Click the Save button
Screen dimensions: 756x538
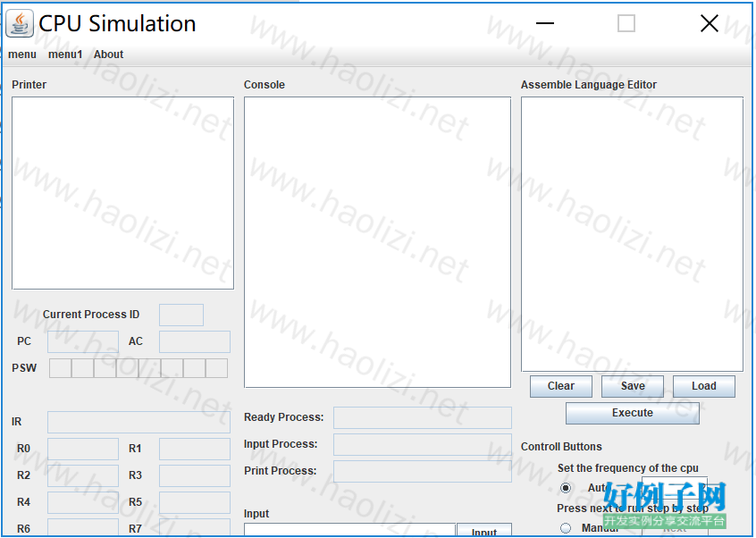tap(632, 386)
